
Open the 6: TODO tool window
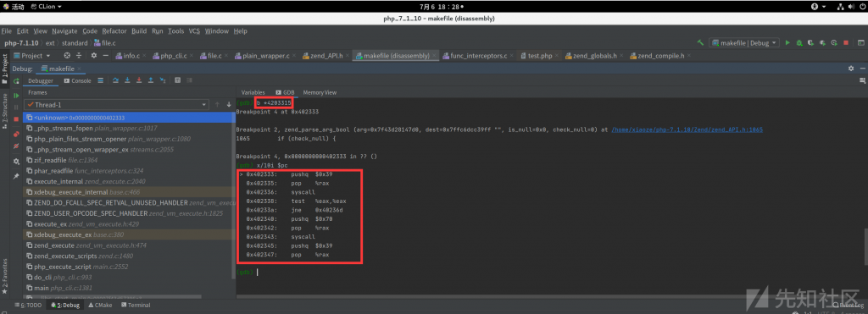28,305
